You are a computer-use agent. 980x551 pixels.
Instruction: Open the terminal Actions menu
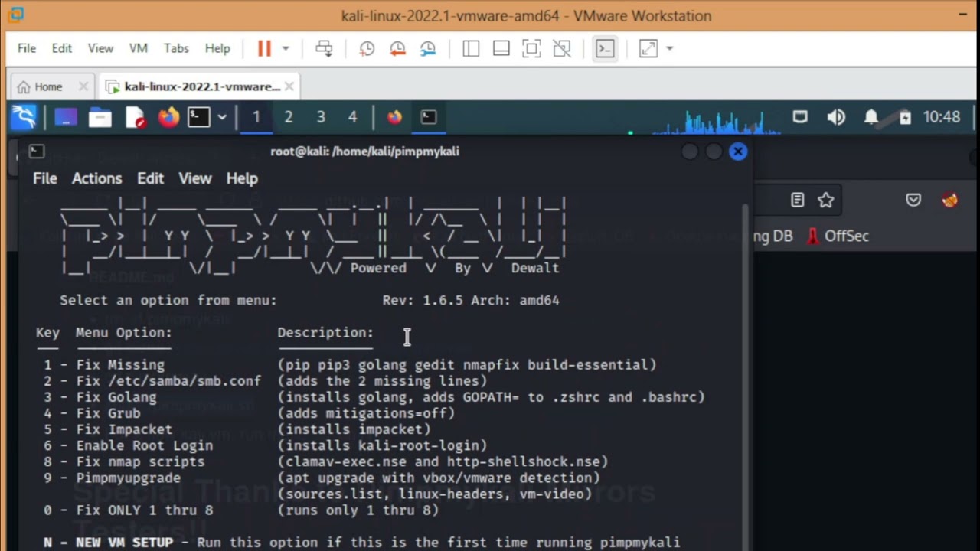click(x=96, y=178)
